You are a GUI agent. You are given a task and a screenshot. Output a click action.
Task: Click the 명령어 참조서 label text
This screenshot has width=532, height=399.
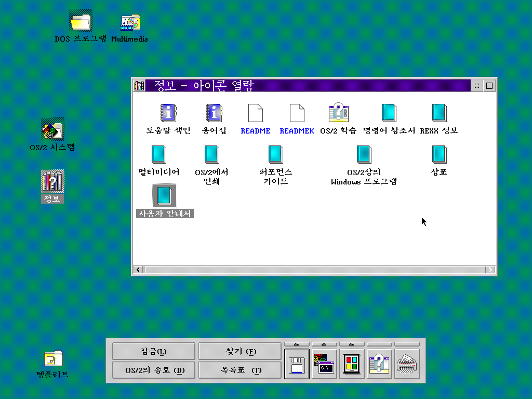[x=389, y=130]
